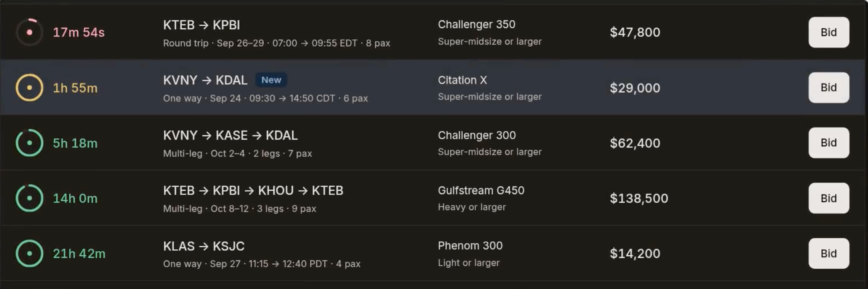Open the KTEB → KPBI → KHOU → KTEB route
The height and width of the screenshot is (289, 868).
(x=253, y=191)
